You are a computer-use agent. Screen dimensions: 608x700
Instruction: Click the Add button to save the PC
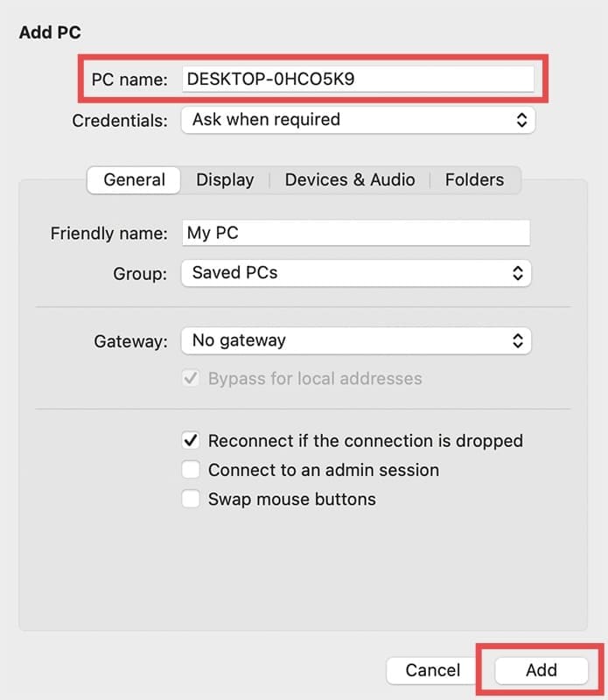pos(540,669)
